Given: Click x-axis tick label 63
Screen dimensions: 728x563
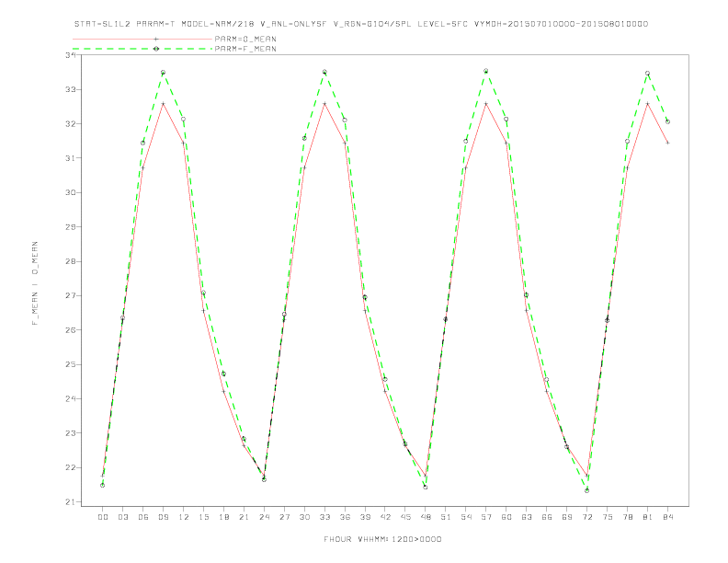Looking at the screenshot, I should pyautogui.click(x=527, y=517).
